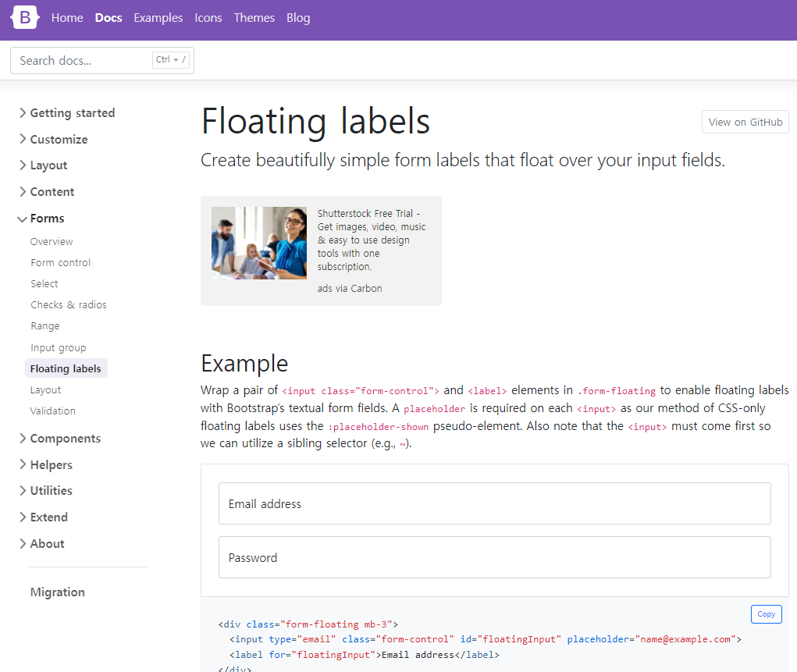The height and width of the screenshot is (672, 797).
Task: Select Floating labels in sidebar
Action: click(66, 368)
